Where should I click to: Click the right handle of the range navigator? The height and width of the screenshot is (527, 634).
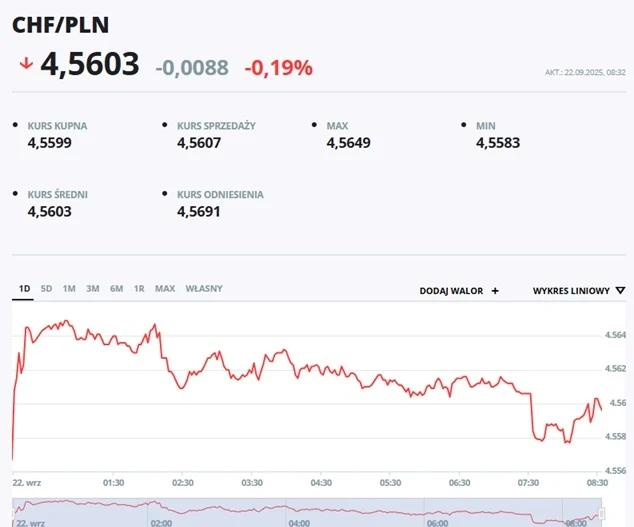(602, 512)
